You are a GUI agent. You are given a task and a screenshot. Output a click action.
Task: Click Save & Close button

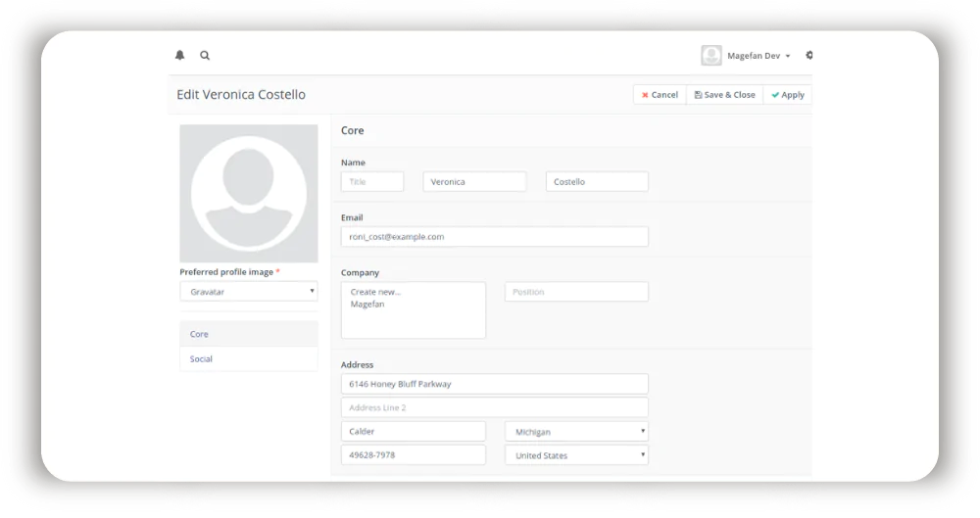coord(725,95)
